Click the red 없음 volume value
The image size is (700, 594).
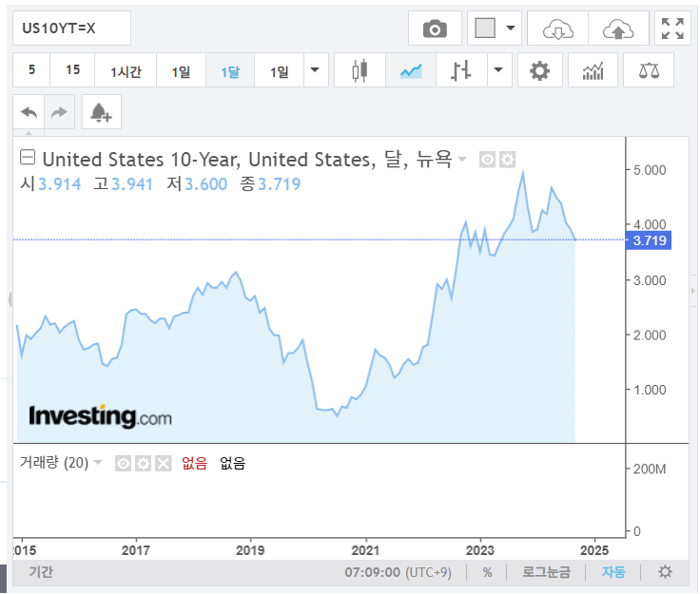tap(195, 464)
